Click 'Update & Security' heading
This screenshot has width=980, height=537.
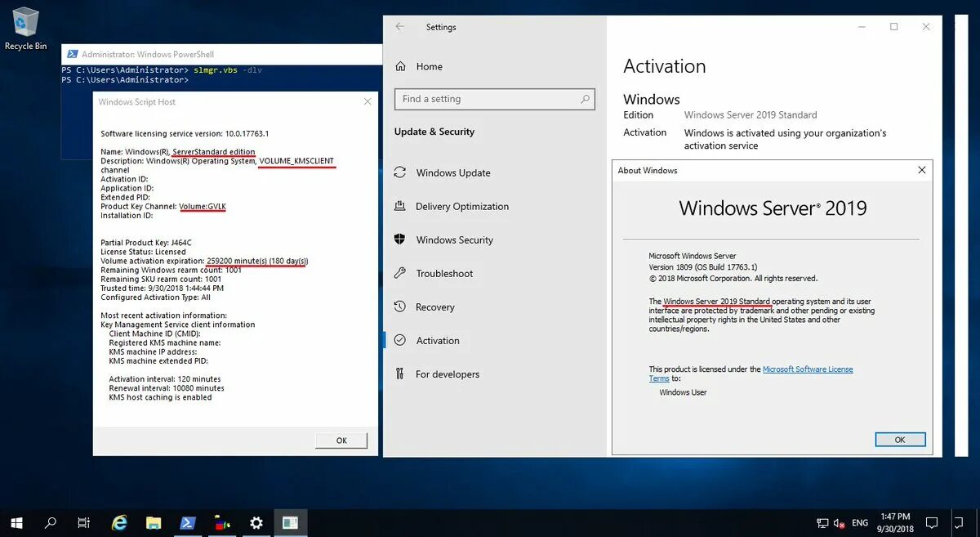(434, 132)
